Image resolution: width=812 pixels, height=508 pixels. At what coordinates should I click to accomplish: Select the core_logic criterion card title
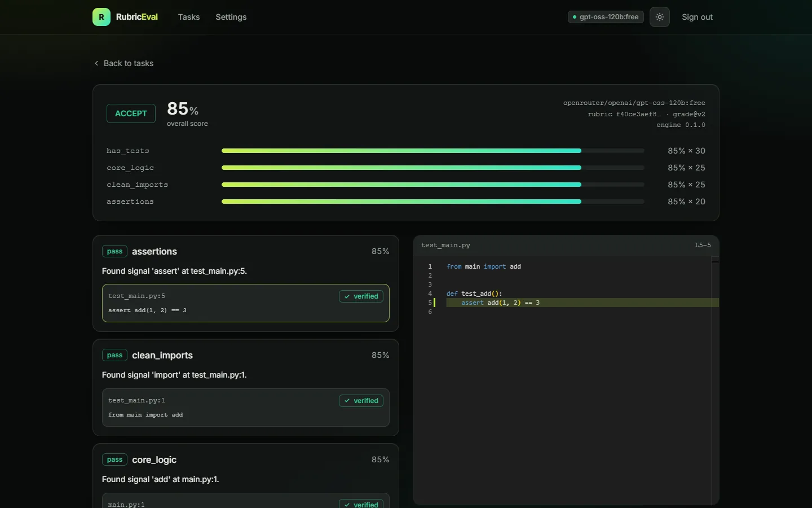[x=155, y=459]
